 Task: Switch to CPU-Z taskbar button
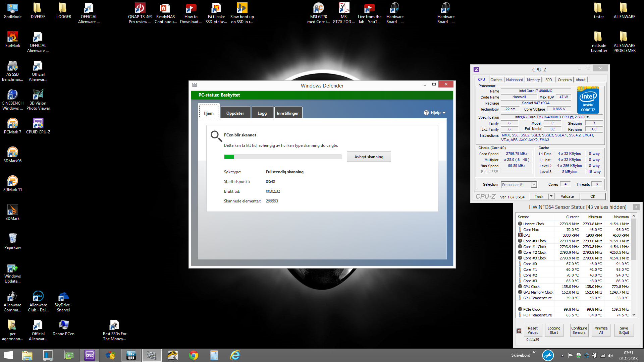coord(90,355)
